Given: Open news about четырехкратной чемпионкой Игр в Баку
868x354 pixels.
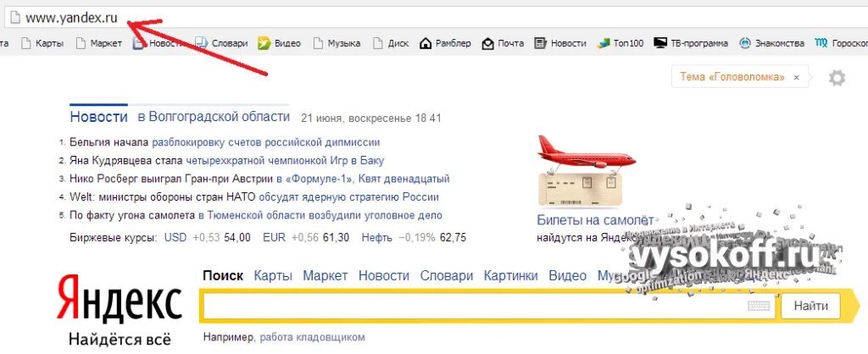Looking at the screenshot, I should point(285,160).
